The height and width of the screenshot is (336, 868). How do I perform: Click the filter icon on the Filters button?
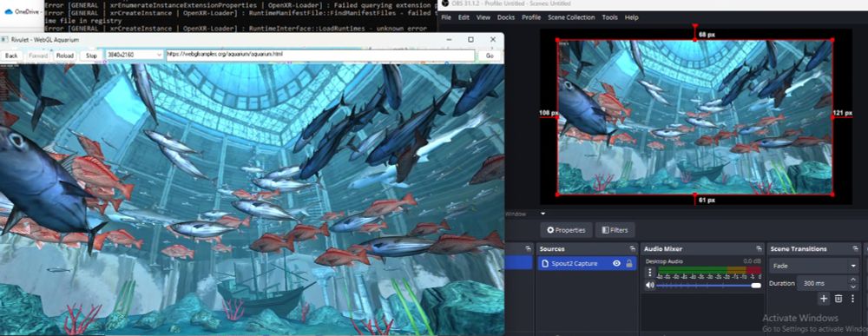coord(606,230)
